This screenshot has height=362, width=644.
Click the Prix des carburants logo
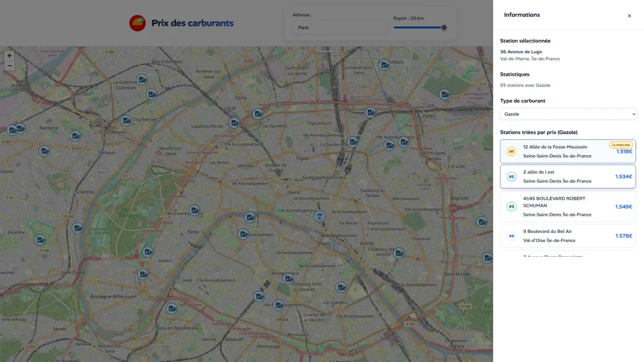pos(138,23)
